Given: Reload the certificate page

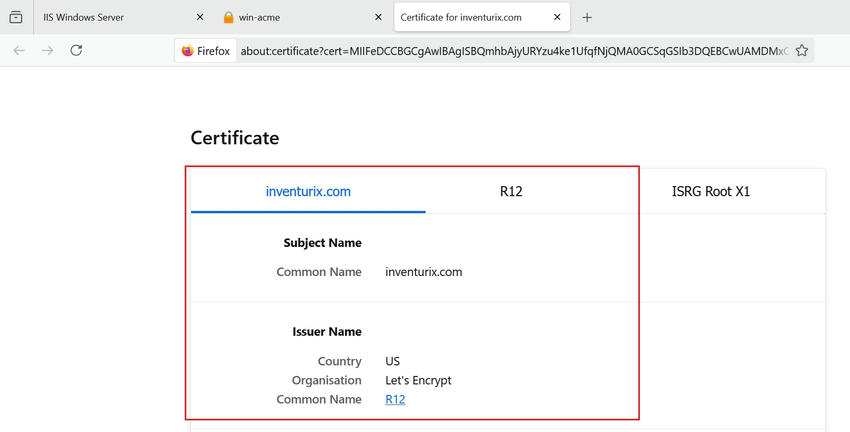Looking at the screenshot, I should tap(76, 50).
